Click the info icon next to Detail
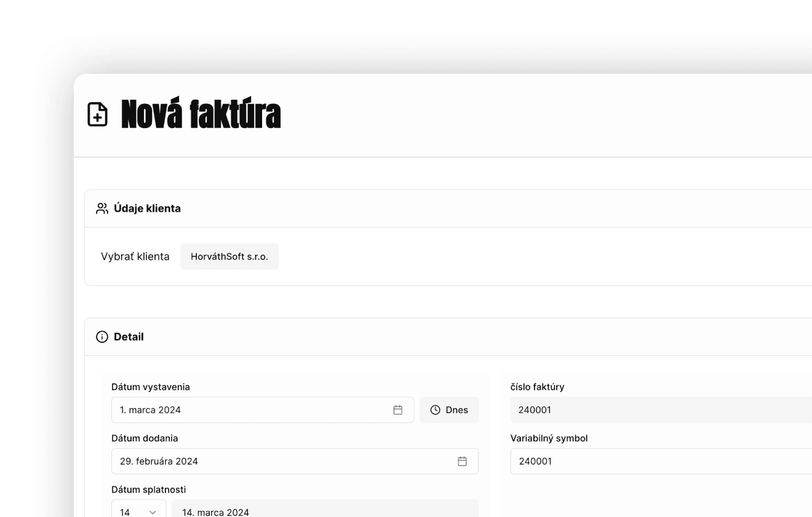This screenshot has width=812, height=517. [102, 337]
